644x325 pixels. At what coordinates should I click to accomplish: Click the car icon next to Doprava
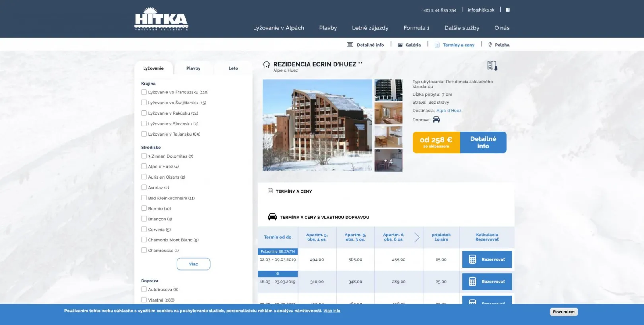pyautogui.click(x=436, y=119)
